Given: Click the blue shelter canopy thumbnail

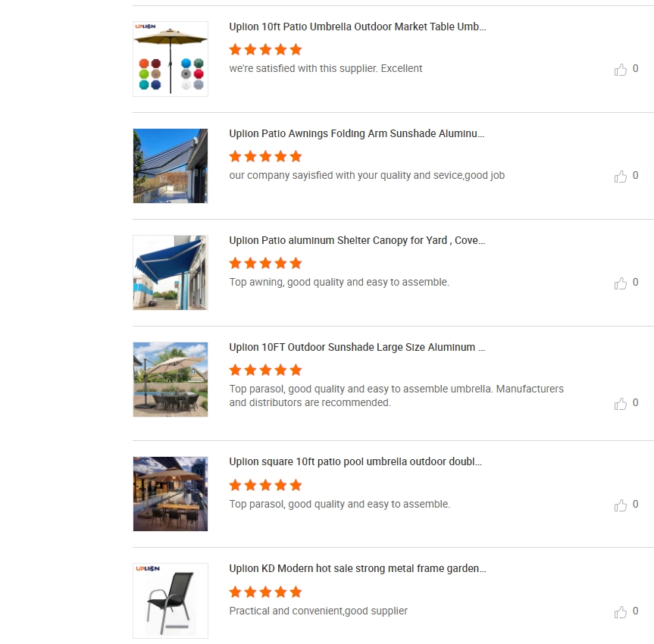Looking at the screenshot, I should click(171, 272).
